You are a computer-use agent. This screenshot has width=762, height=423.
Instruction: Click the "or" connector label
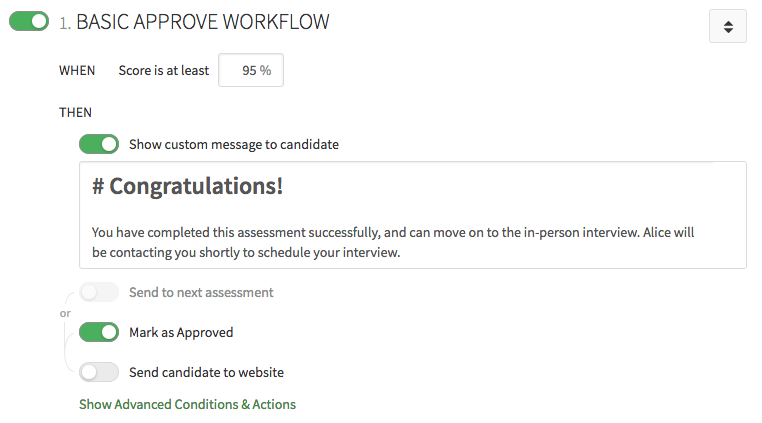pos(65,313)
